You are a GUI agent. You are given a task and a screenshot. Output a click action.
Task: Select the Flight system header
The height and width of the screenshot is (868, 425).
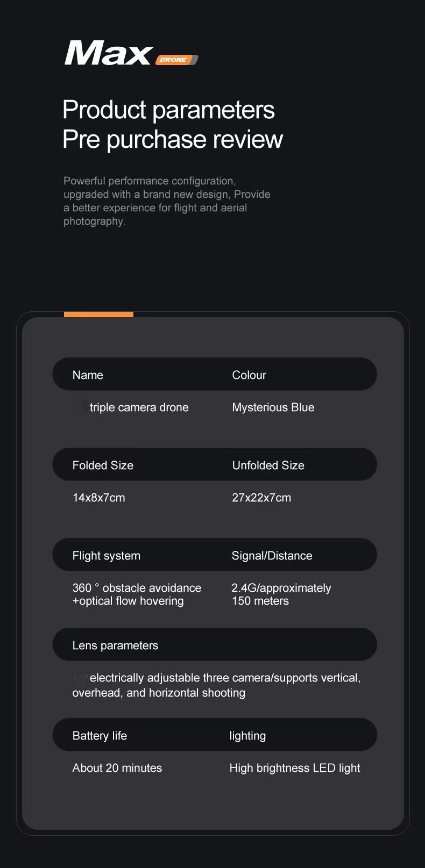coord(106,556)
